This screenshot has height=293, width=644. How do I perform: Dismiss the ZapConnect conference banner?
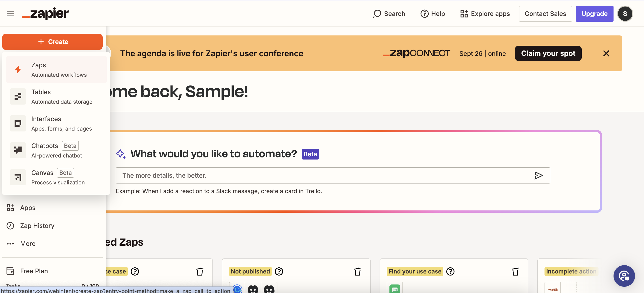point(606,54)
